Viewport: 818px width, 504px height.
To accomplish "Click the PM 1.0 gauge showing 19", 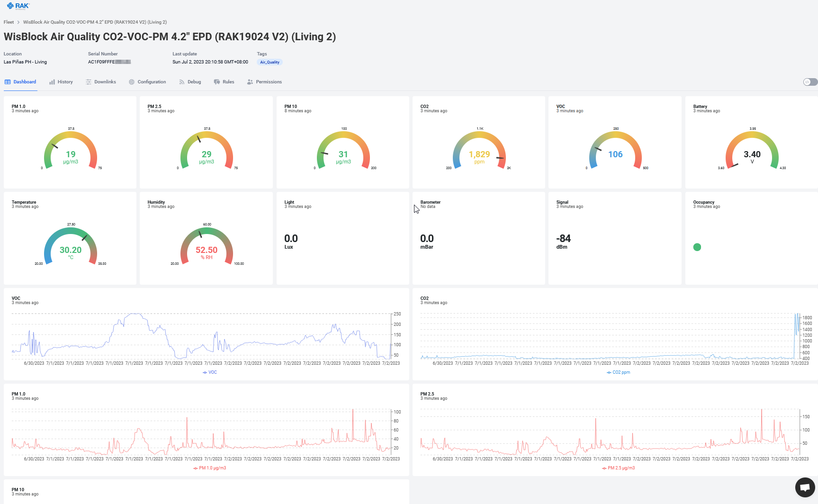I will [x=71, y=150].
